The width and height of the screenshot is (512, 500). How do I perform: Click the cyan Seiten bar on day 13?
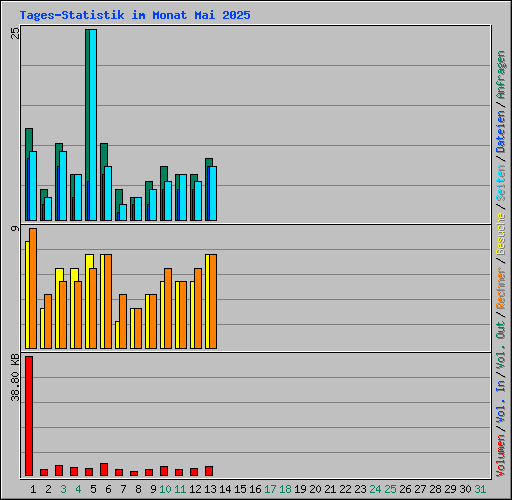[213, 194]
